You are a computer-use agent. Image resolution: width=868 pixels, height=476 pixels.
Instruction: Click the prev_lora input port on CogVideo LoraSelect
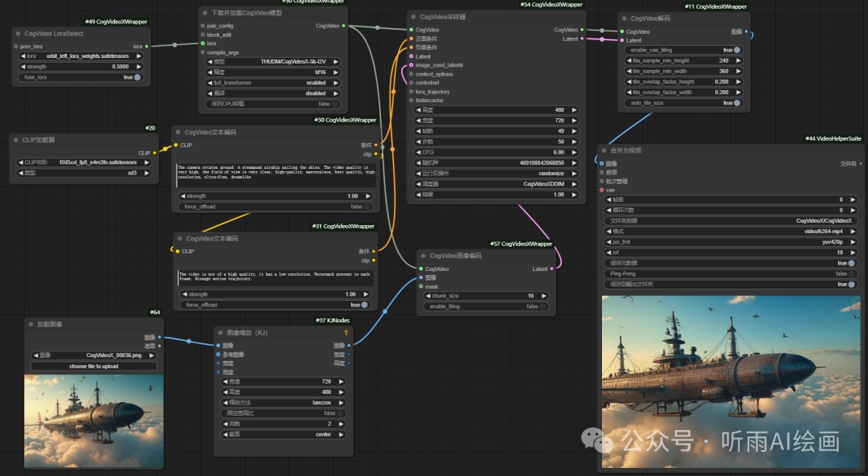(16, 47)
